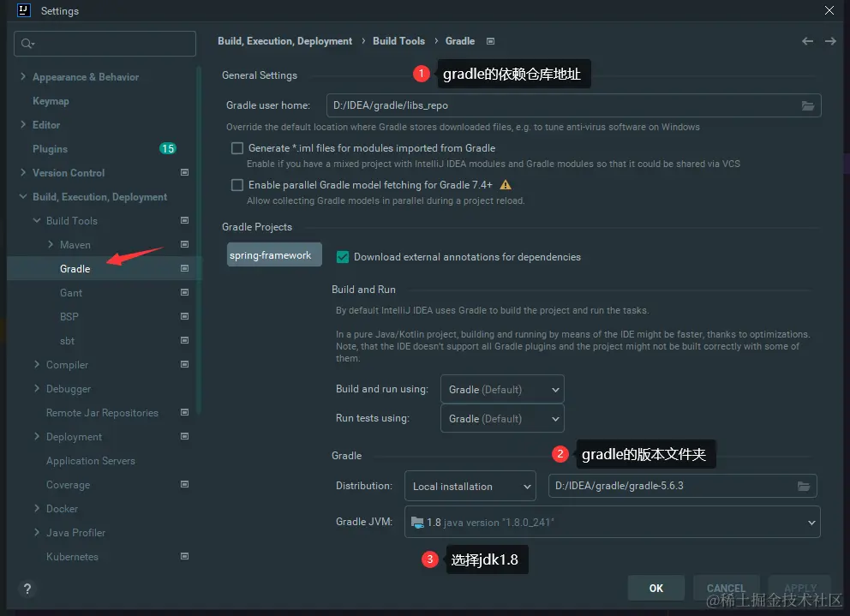Click the warning icon next to parallel fetching
Image resolution: width=850 pixels, height=616 pixels.
pyautogui.click(x=506, y=185)
